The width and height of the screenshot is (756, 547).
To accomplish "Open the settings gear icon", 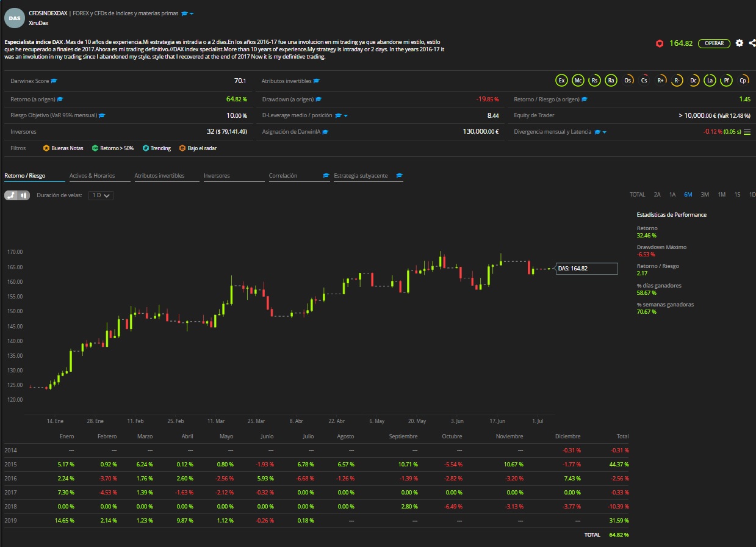I will [x=739, y=43].
